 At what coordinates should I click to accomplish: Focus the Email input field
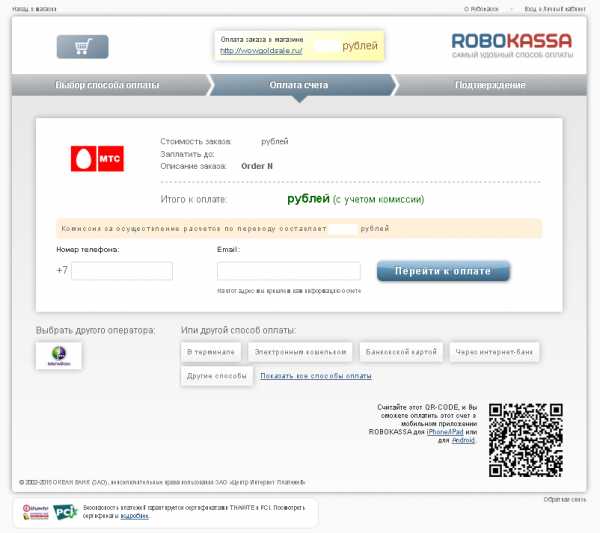[x=288, y=271]
